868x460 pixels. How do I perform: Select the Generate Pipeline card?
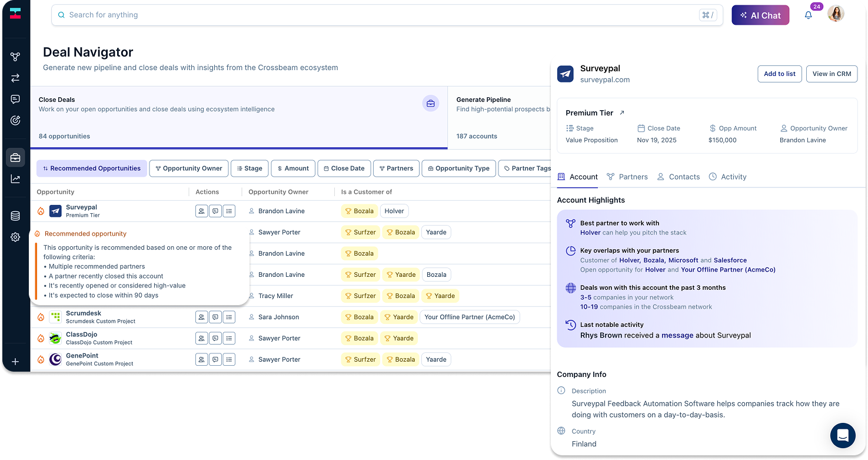499,118
